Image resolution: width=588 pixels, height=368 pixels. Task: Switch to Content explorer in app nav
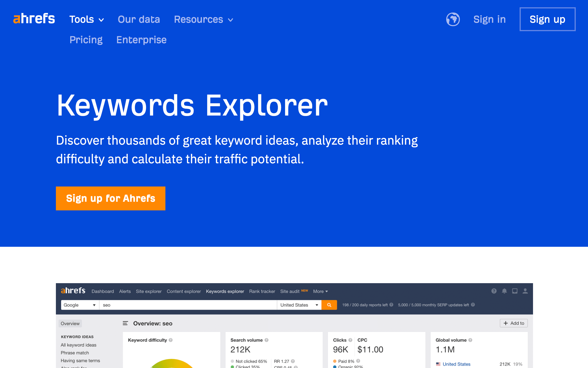point(184,291)
